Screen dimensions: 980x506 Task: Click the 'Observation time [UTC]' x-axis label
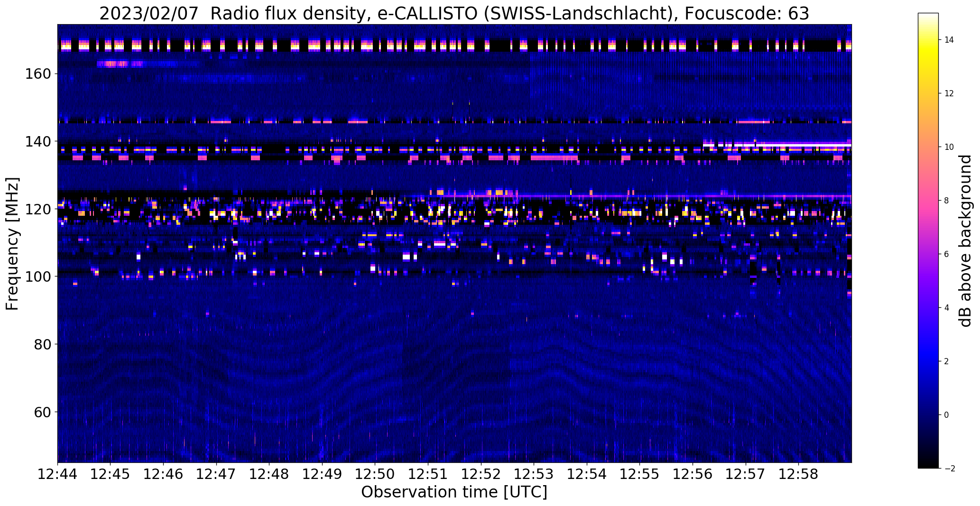[454, 492]
